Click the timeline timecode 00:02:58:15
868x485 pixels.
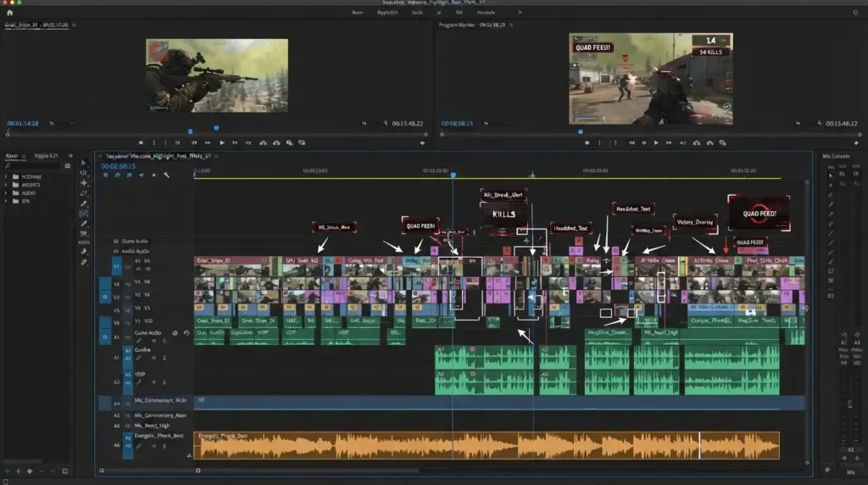click(x=119, y=166)
